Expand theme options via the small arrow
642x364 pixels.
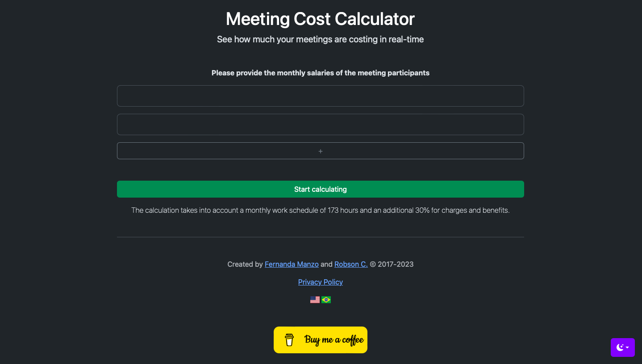click(627, 347)
